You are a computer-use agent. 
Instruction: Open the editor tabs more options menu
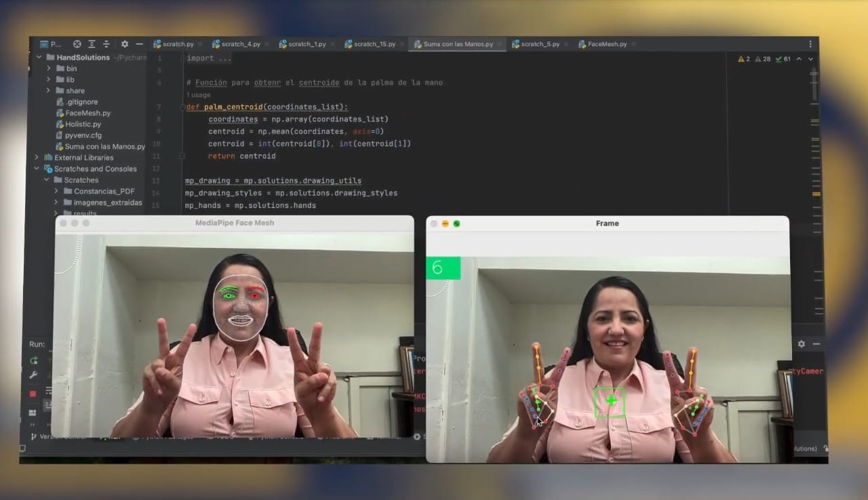click(810, 44)
